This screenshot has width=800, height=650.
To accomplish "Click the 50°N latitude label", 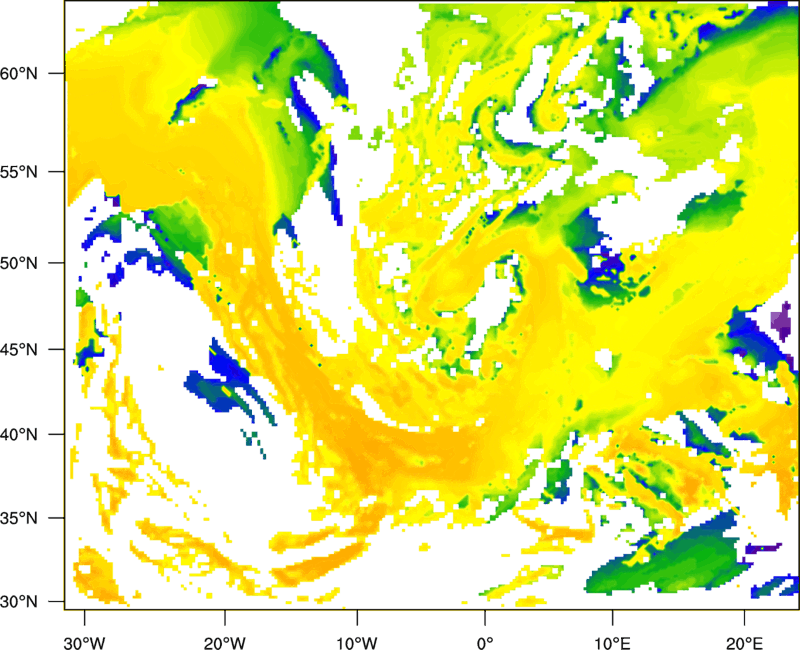I will 19,263.
